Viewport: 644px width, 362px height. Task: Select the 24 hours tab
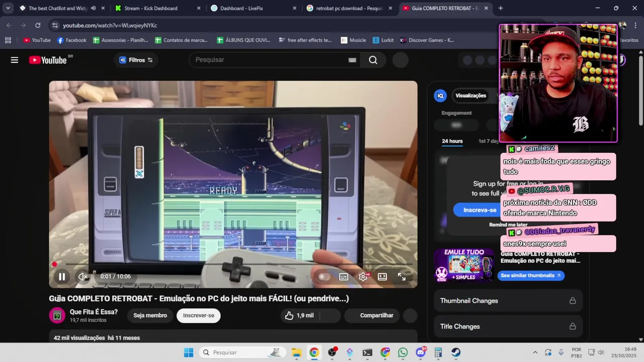pos(452,141)
